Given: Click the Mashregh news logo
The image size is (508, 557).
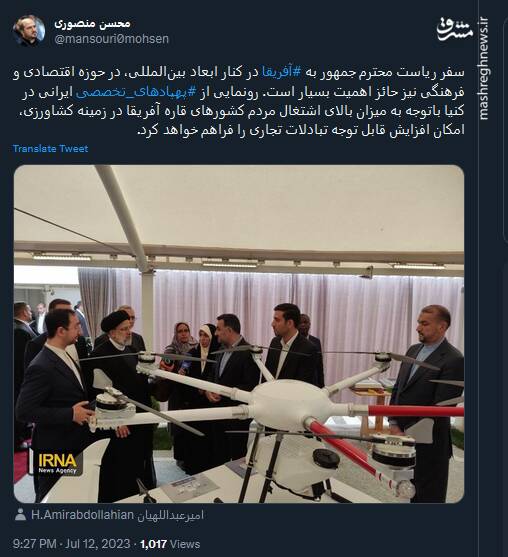Looking at the screenshot, I should [455, 29].
